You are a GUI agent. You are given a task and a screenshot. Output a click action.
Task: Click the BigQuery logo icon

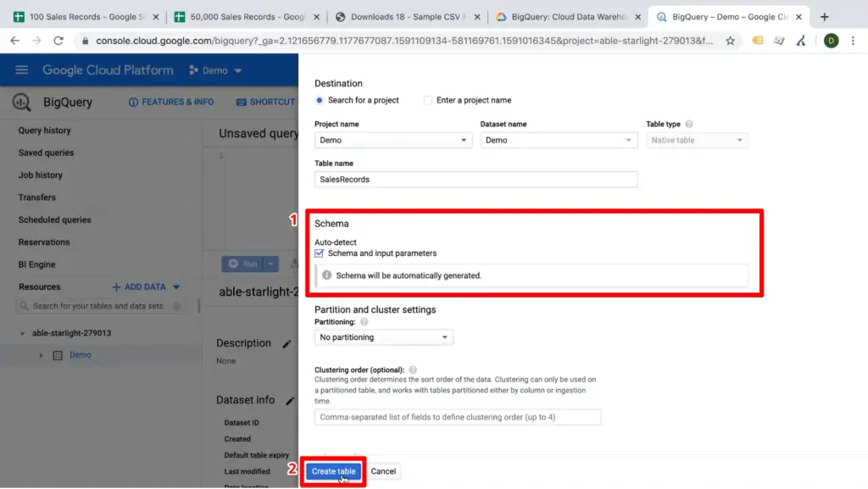coord(20,102)
